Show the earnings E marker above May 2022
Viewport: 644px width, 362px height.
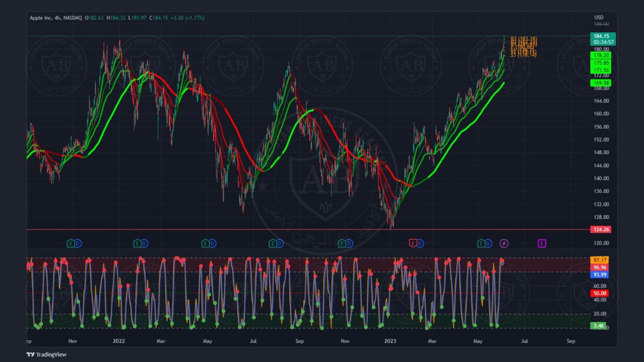pyautogui.click(x=206, y=244)
